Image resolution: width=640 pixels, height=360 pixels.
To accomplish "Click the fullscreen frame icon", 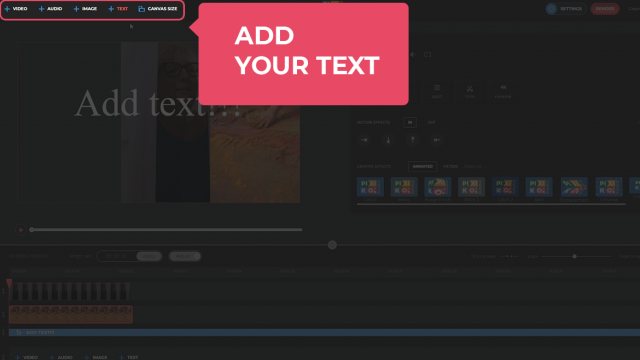I will click(x=427, y=54).
